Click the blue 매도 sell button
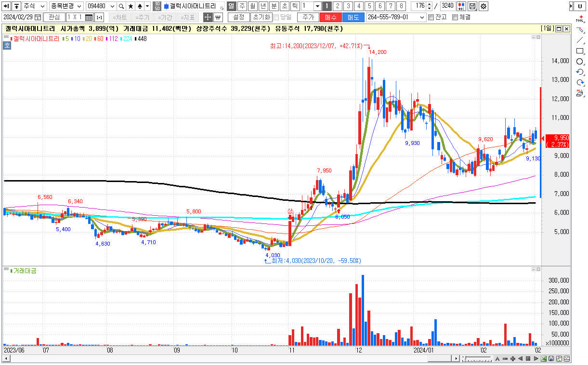This screenshot has height=365, width=588. [x=353, y=17]
